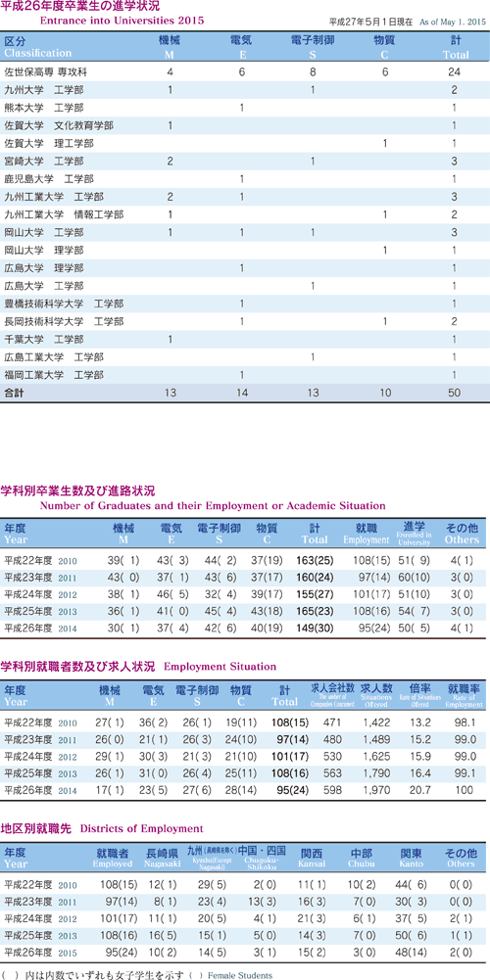This screenshot has width=490, height=980.
Task: Select the row label '九州工業大学 情報工学部'
Action: click(x=64, y=215)
